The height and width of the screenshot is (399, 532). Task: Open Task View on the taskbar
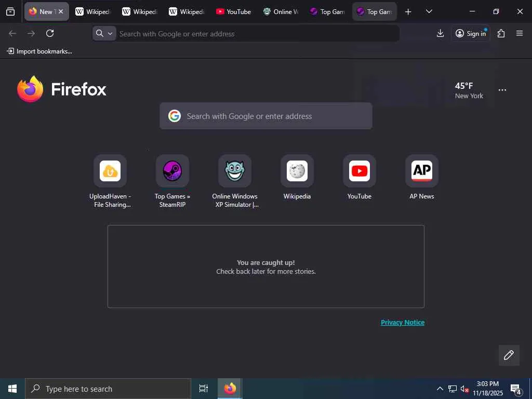coord(204,389)
